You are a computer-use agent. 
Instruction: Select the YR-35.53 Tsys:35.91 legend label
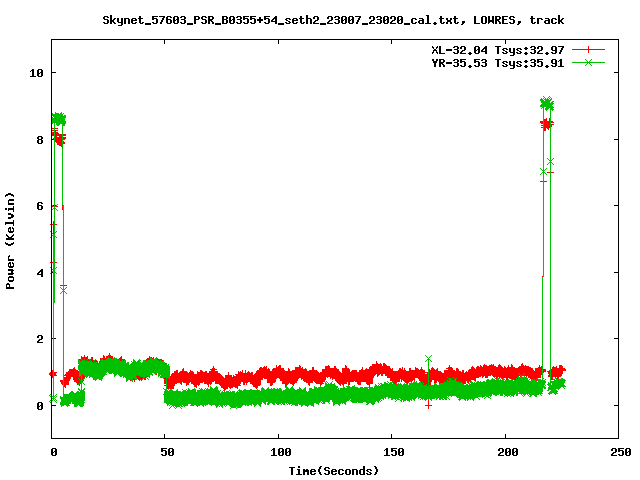[x=498, y=63]
